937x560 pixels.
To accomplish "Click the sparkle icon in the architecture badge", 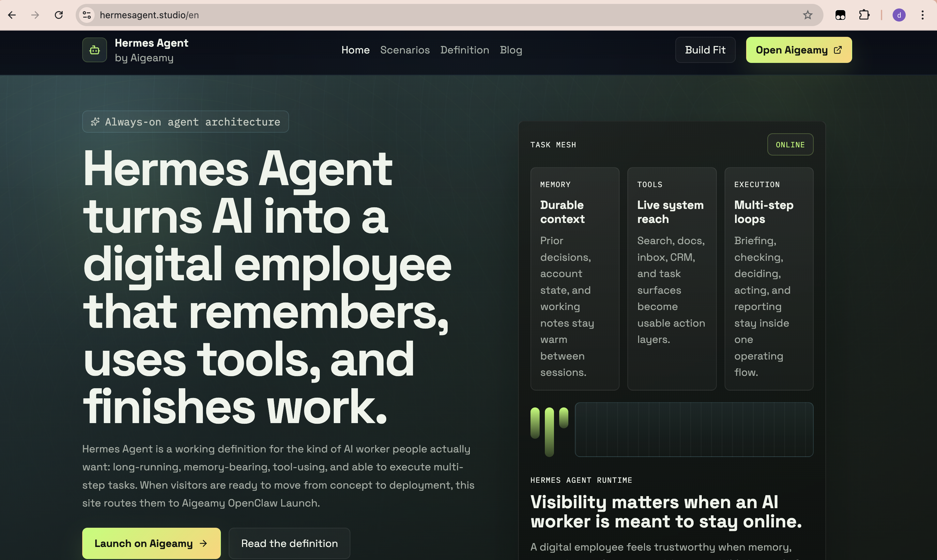I will pos(95,122).
